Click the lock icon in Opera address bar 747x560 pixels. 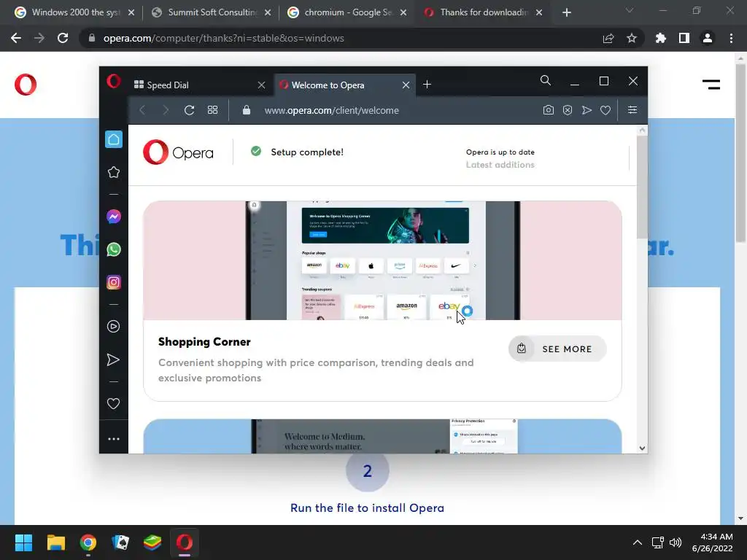pyautogui.click(x=247, y=110)
